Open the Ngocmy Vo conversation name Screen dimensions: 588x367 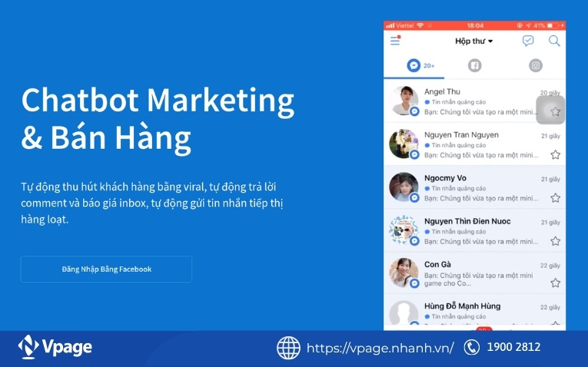pos(445,178)
